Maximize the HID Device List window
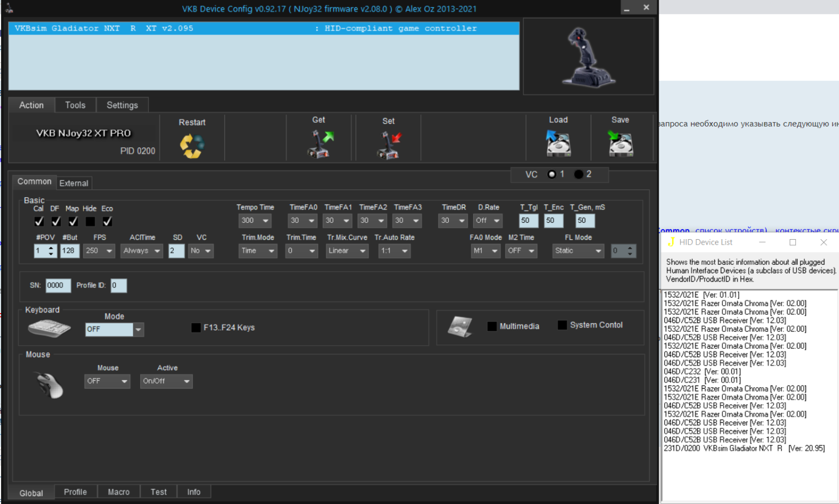The image size is (839, 504). [x=792, y=242]
